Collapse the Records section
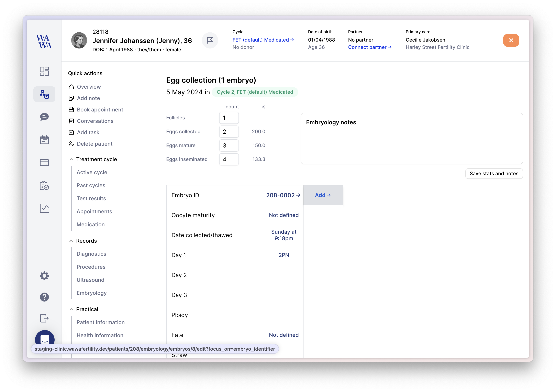556x392 pixels. (x=71, y=241)
